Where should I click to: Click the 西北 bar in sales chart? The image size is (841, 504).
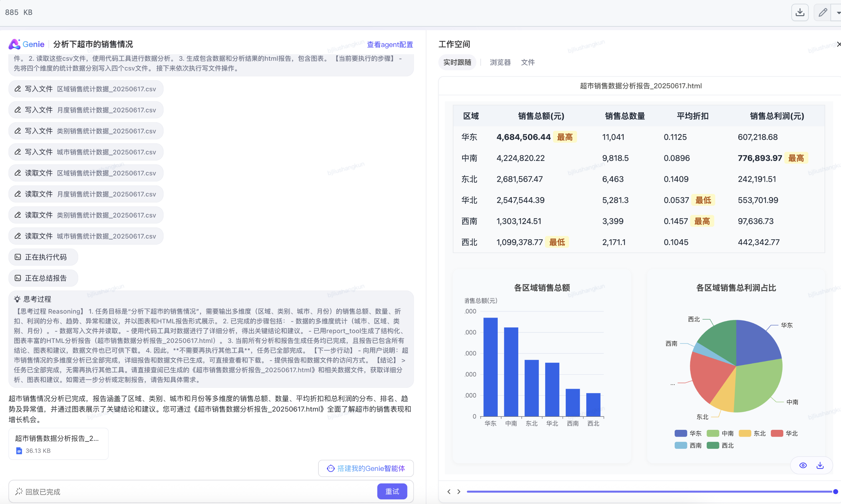pos(593,405)
